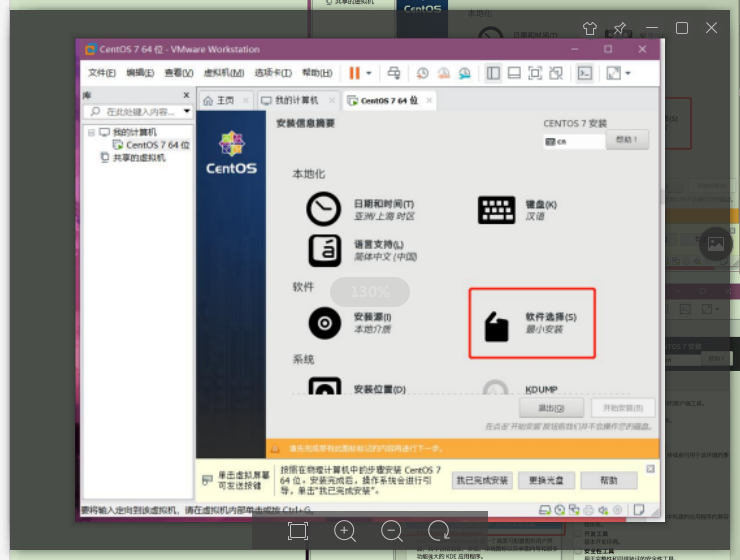Click the stretch guest display icon
The image size is (740, 560).
tap(614, 73)
